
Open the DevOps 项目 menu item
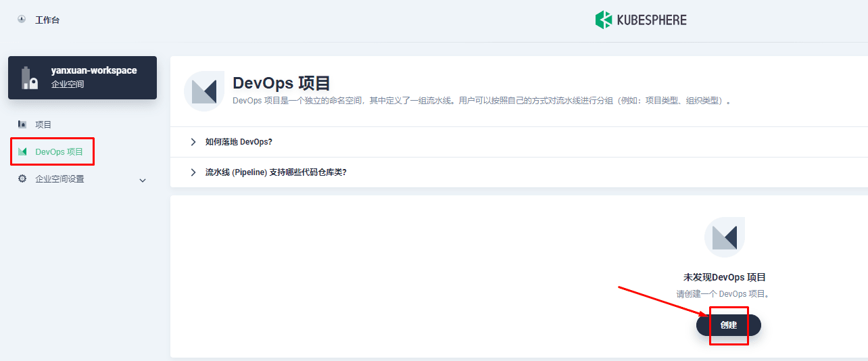pos(59,152)
